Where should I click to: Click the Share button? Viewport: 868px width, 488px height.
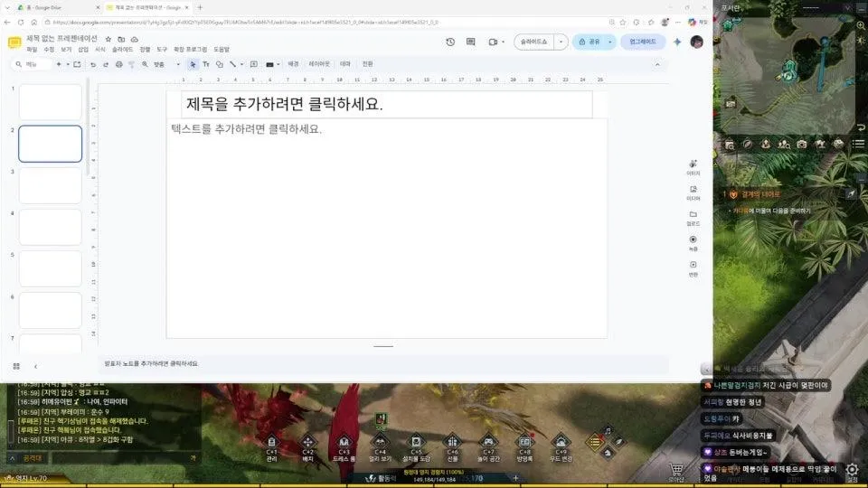589,42
